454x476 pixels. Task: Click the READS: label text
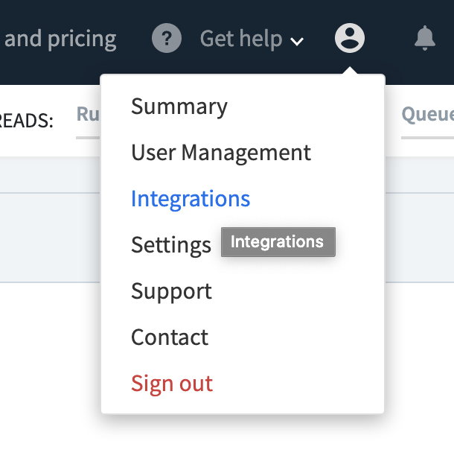(x=27, y=121)
